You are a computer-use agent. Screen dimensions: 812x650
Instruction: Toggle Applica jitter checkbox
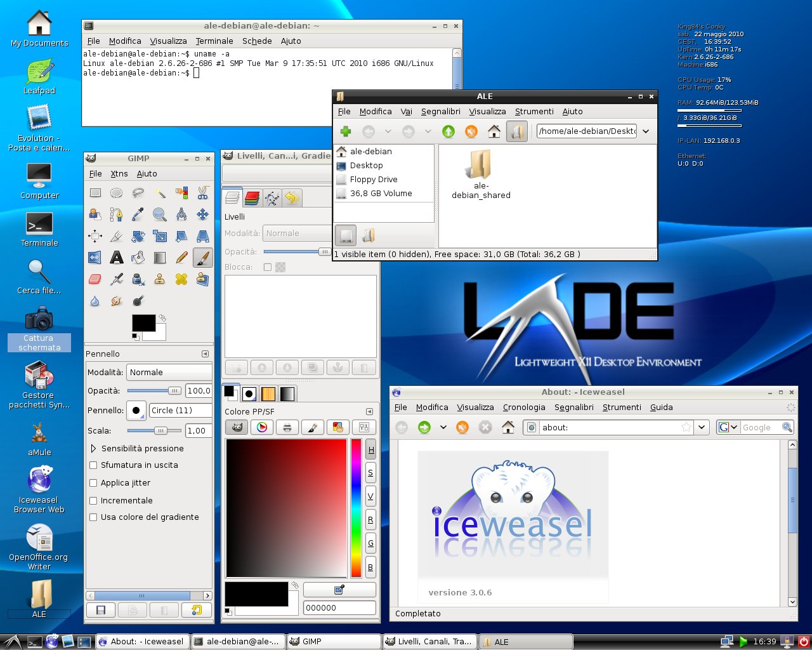(93, 483)
